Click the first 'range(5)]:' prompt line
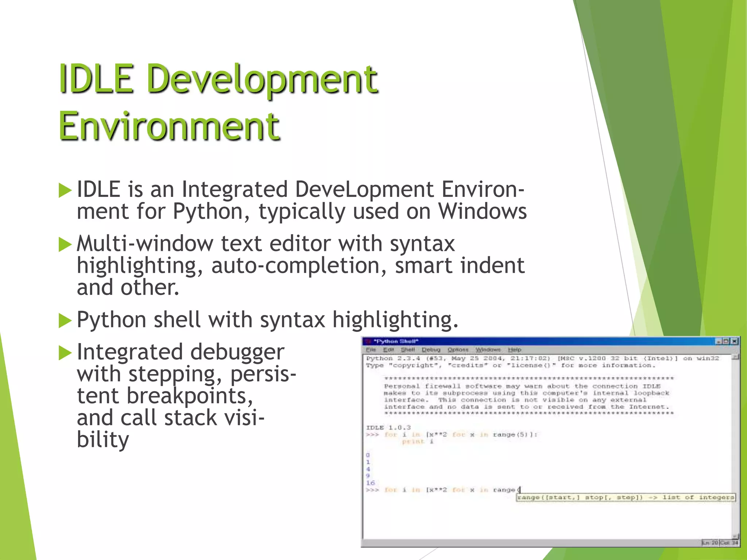 (x=452, y=435)
